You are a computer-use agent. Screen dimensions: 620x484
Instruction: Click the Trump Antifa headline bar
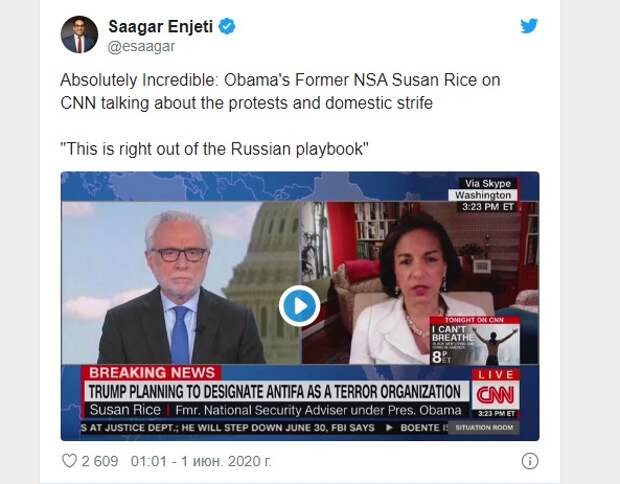[276, 391]
